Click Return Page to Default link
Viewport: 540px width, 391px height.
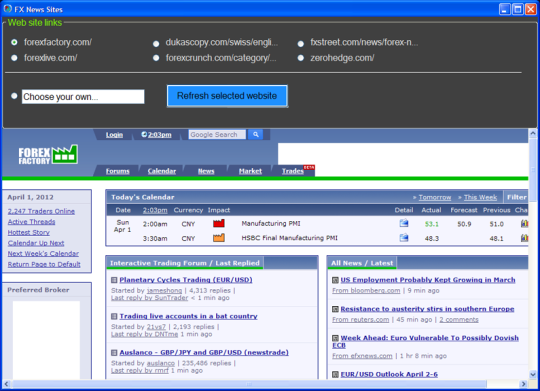44,264
